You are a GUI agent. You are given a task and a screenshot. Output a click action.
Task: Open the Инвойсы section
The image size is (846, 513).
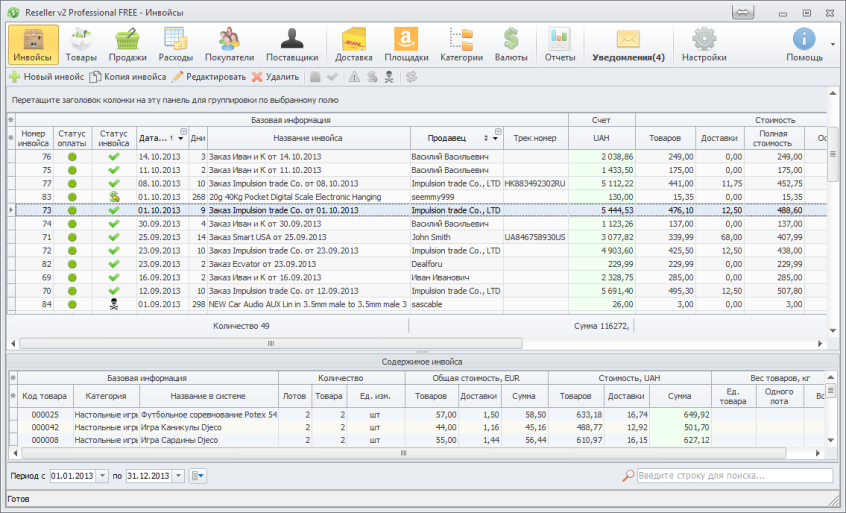click(x=33, y=45)
